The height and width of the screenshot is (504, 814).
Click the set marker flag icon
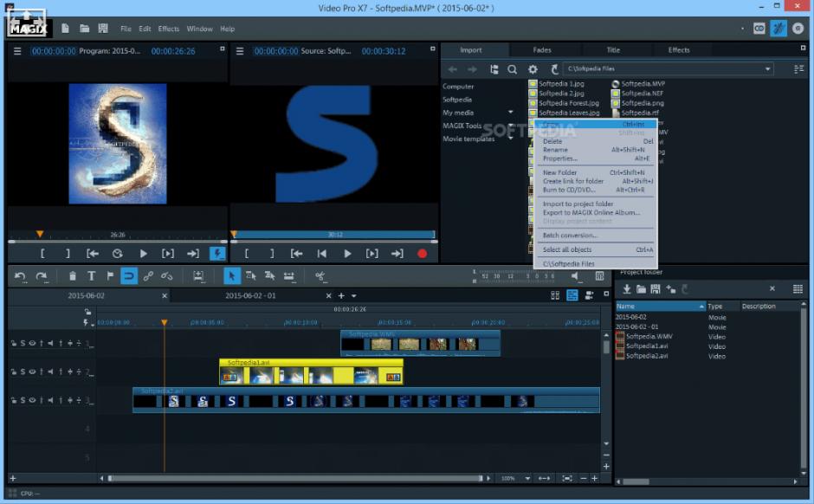[110, 276]
